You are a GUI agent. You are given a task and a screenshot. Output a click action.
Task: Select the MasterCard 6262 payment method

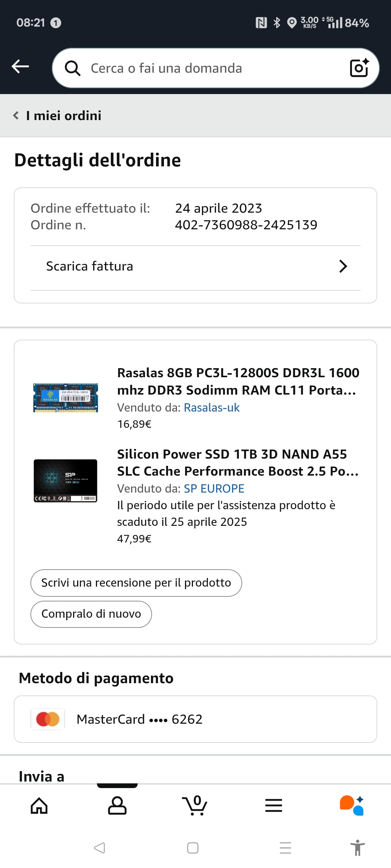tap(195, 719)
